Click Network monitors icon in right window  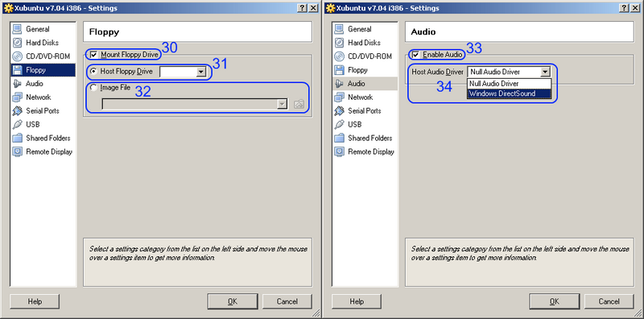coord(339,97)
